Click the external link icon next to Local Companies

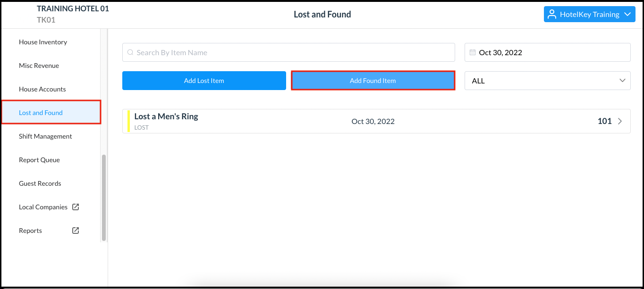76,206
